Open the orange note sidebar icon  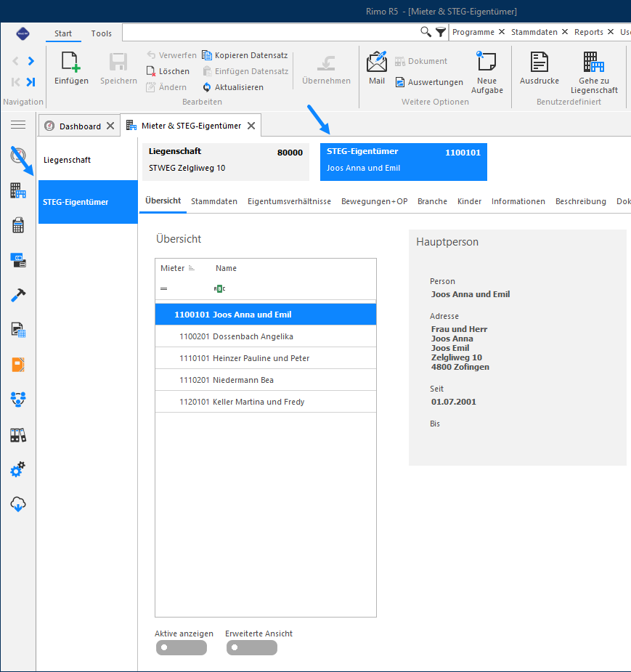[x=18, y=365]
